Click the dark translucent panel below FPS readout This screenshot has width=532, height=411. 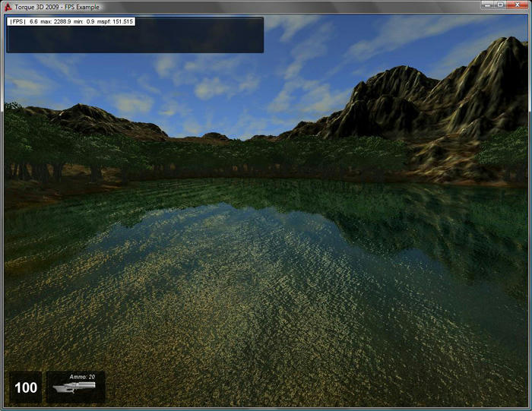[x=135, y=40]
